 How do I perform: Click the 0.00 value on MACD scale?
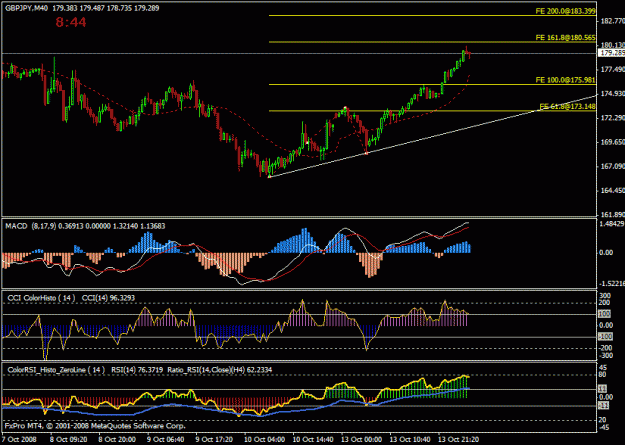point(608,252)
